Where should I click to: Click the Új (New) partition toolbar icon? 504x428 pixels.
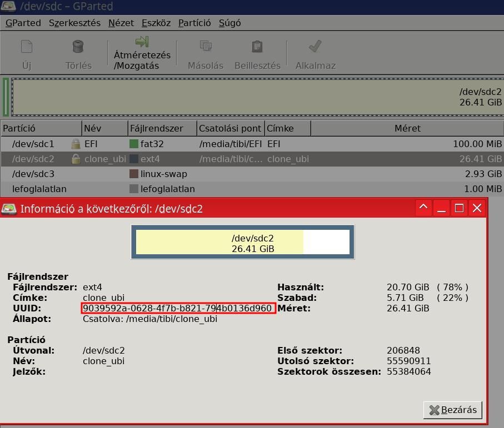click(27, 47)
